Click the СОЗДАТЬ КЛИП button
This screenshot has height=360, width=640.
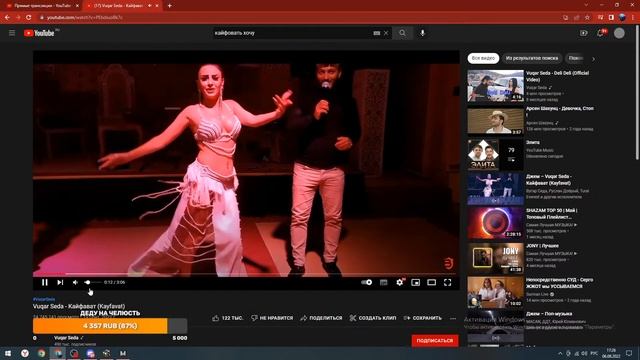click(373, 318)
